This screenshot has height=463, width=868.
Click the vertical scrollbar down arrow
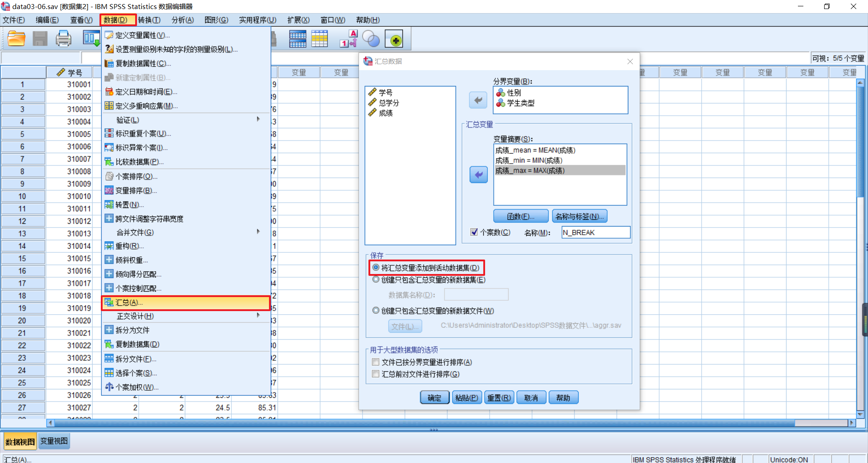pyautogui.click(x=860, y=414)
